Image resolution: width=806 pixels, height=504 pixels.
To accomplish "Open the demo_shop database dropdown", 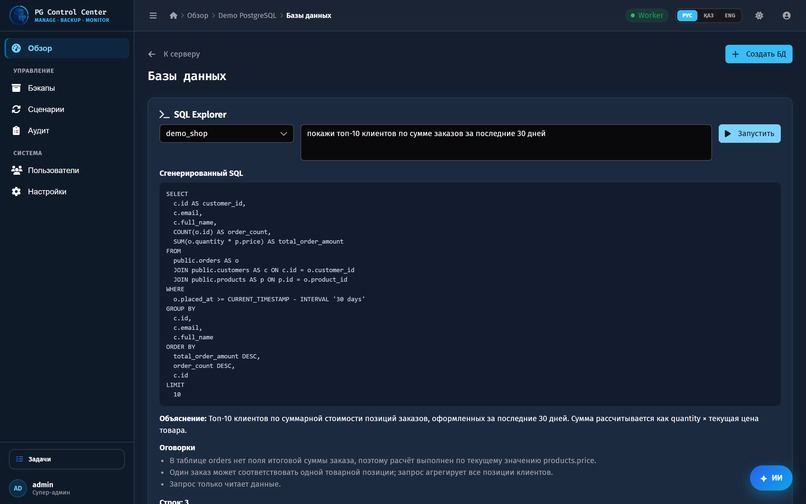I will coord(226,134).
